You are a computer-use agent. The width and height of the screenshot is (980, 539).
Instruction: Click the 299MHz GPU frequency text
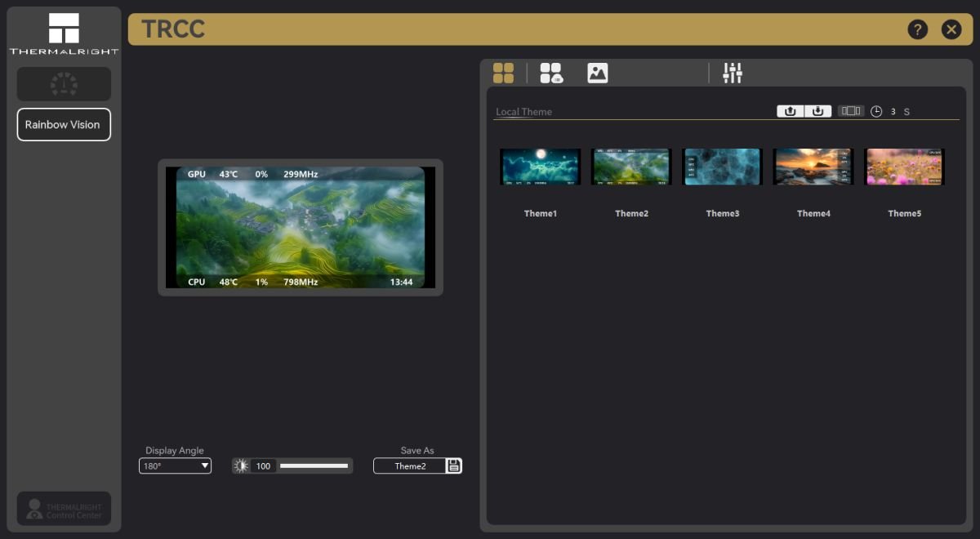pos(301,175)
